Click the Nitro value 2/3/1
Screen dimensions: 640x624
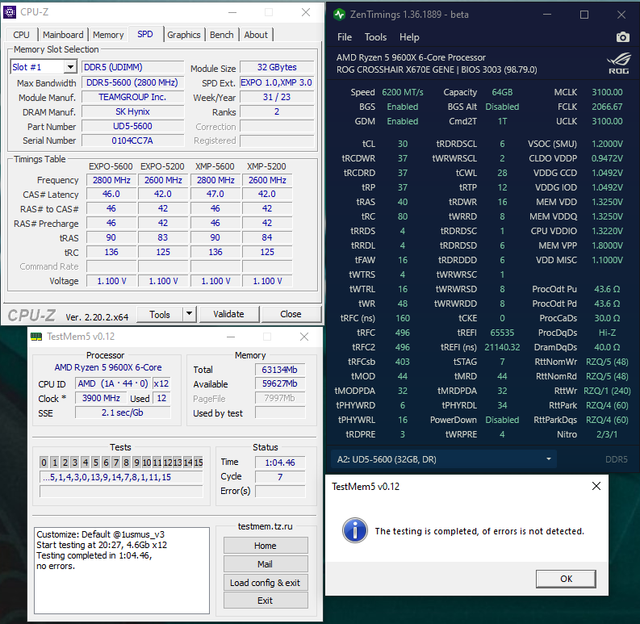pyautogui.click(x=607, y=434)
